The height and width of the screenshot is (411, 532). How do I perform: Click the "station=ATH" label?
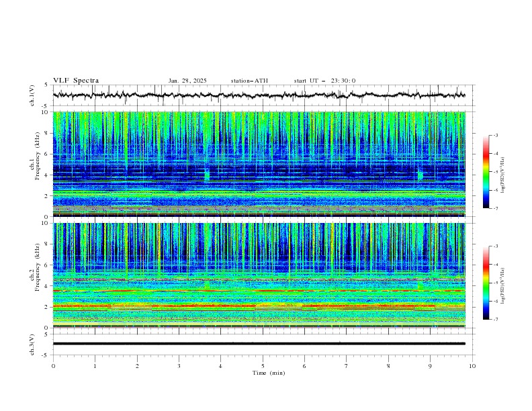click(x=249, y=81)
